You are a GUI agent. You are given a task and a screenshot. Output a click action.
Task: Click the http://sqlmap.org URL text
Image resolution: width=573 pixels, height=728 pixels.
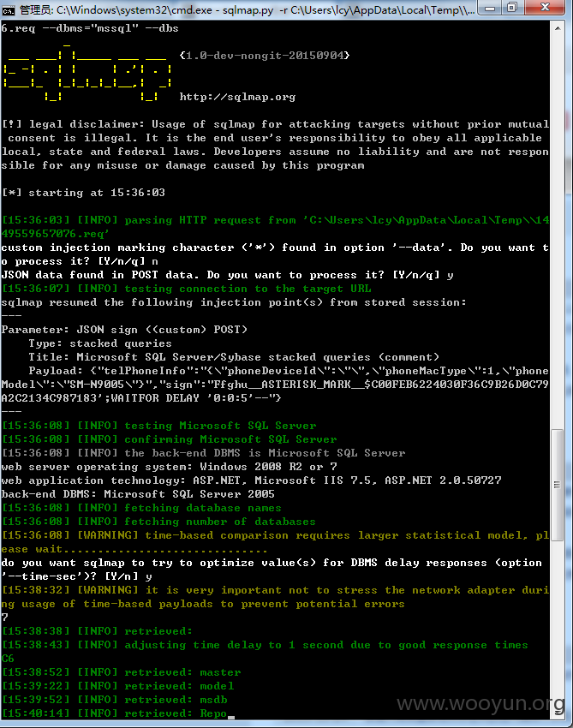[237, 97]
